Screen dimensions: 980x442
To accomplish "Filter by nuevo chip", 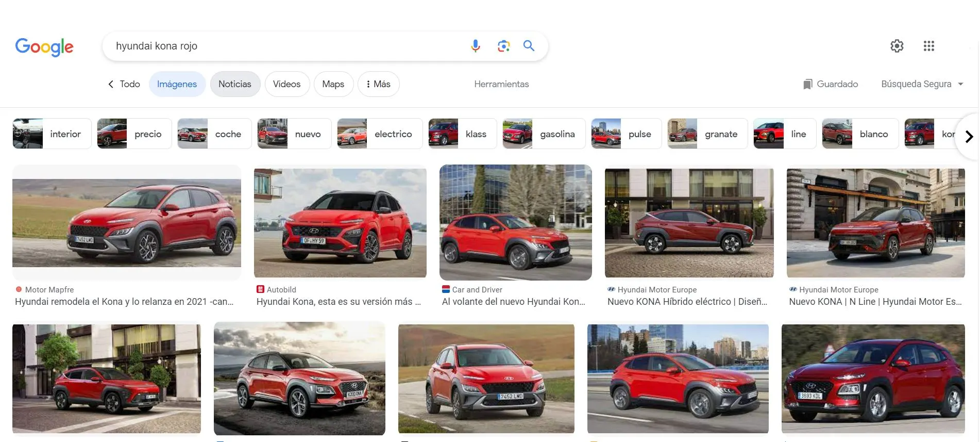I will click(x=294, y=134).
